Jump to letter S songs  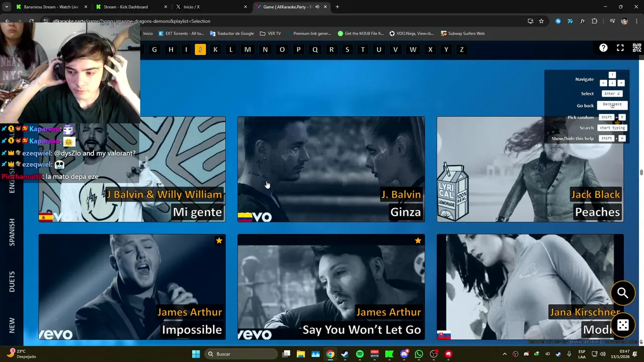click(347, 49)
